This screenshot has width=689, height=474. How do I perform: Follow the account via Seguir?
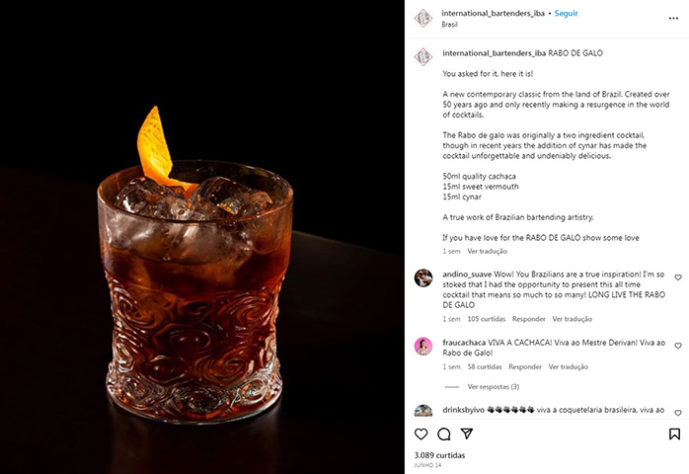(566, 14)
